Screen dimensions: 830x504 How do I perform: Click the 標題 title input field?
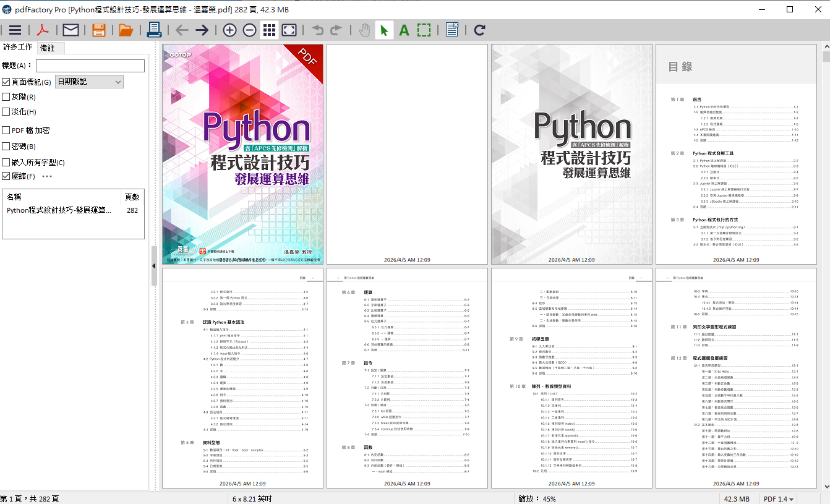click(x=90, y=66)
